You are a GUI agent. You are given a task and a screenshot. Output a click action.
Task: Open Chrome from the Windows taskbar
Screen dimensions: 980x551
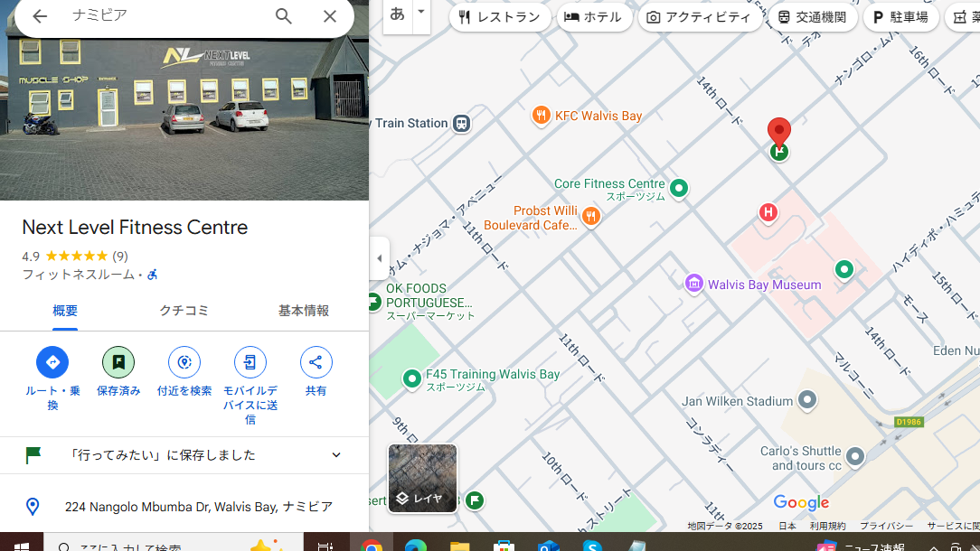click(x=372, y=546)
